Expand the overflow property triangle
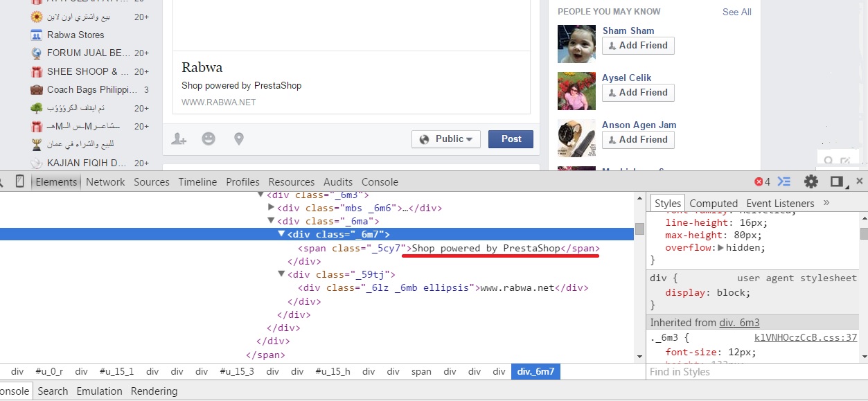This screenshot has width=868, height=401. coord(721,248)
